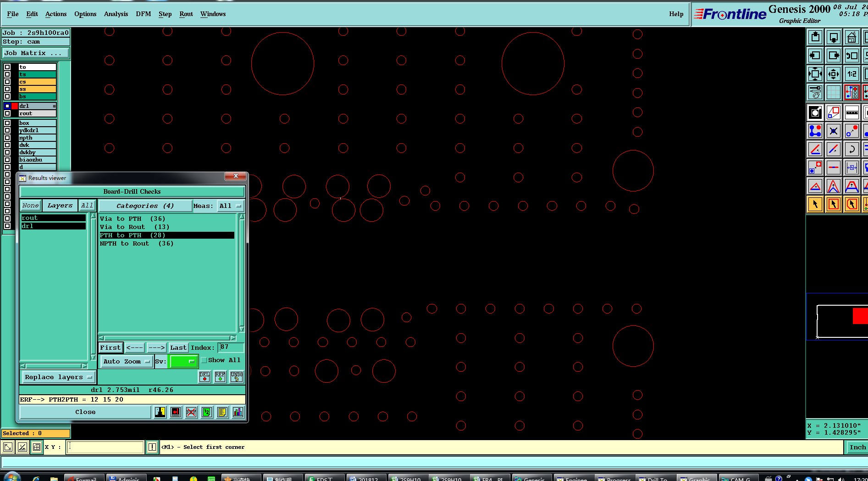The width and height of the screenshot is (868, 481).
Task: Click the UNDO icon in Results viewer
Action: [x=237, y=377]
